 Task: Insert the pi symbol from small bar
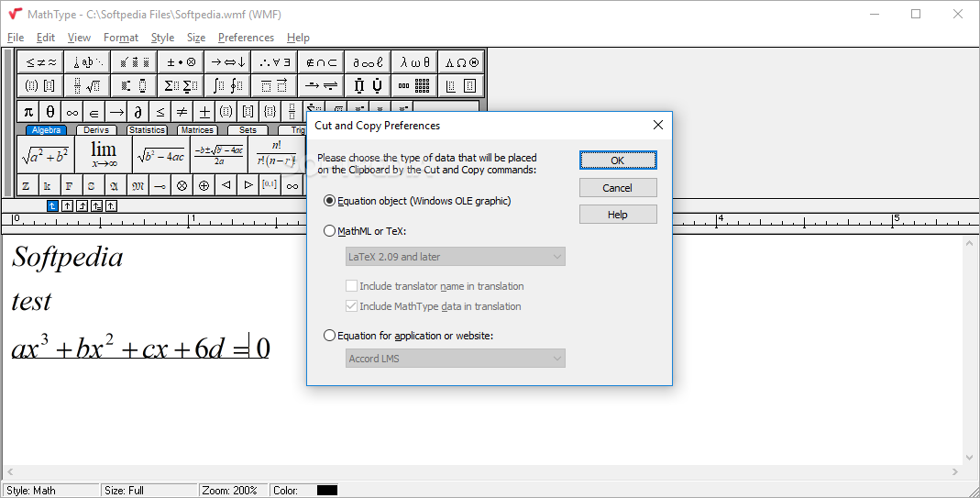(x=28, y=112)
